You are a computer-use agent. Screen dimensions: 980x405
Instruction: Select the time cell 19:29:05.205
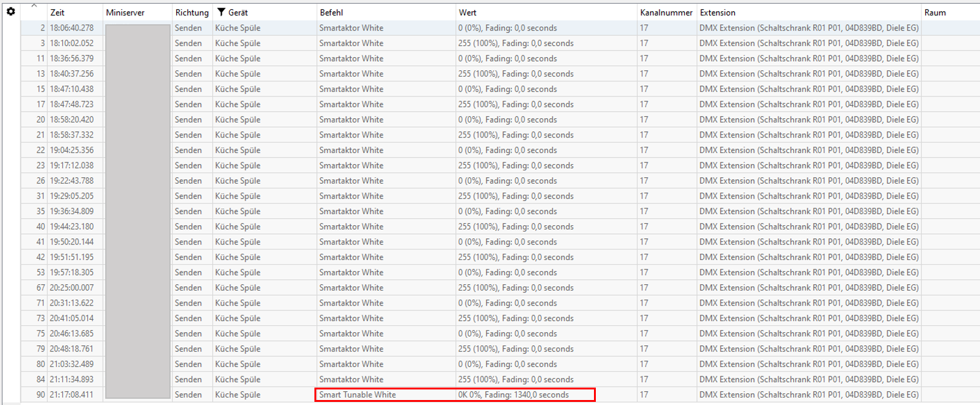click(72, 196)
